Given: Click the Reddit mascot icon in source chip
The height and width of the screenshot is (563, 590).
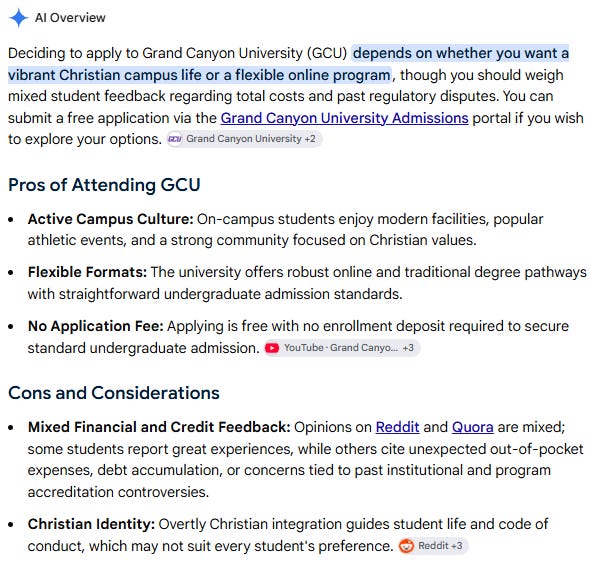Looking at the screenshot, I should [x=406, y=546].
